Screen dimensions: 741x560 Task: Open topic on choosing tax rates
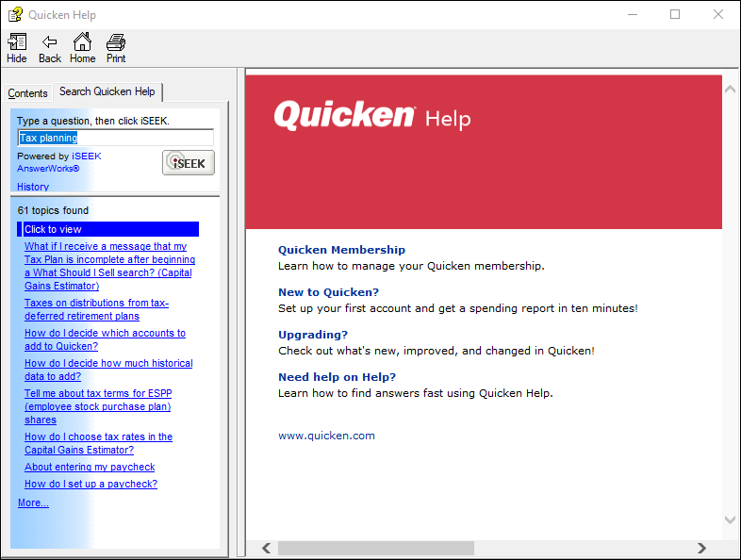[x=98, y=443]
